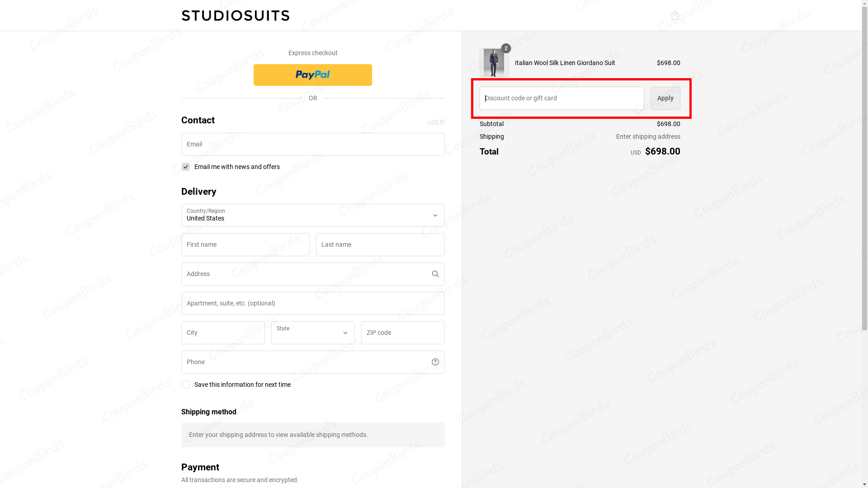Enable Save this information for next time
868x488 pixels.
pos(185,385)
